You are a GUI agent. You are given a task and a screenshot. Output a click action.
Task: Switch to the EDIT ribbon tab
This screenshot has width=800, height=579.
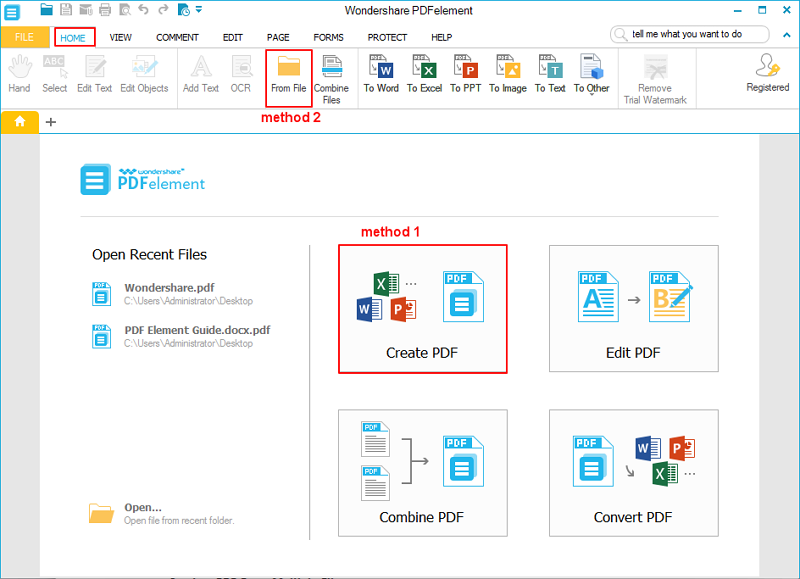(x=233, y=37)
